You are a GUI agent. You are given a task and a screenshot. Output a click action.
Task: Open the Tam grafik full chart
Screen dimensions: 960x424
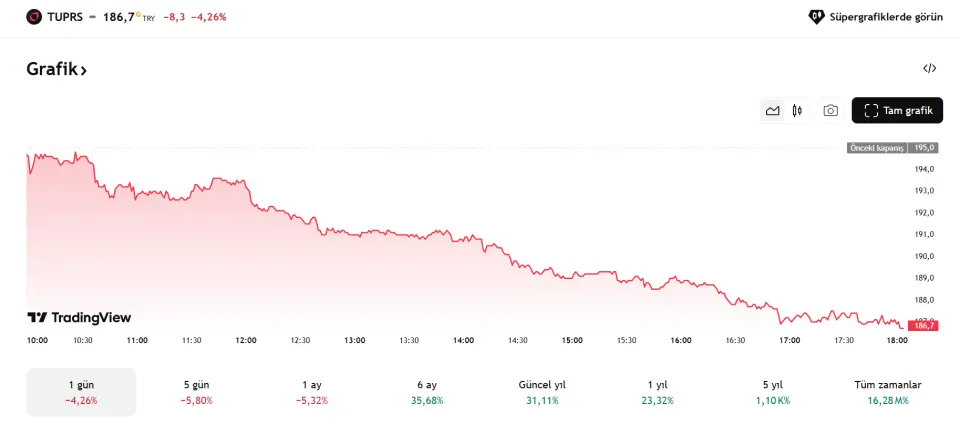point(897,111)
